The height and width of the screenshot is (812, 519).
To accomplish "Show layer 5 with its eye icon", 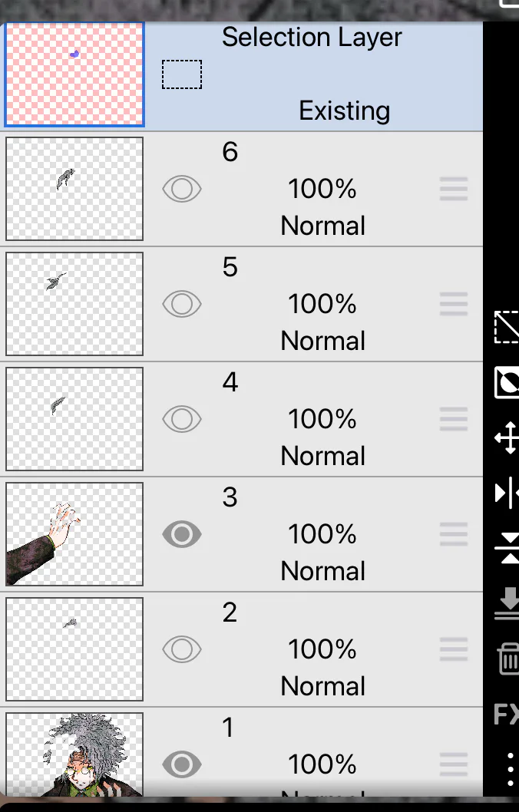I will tap(182, 303).
